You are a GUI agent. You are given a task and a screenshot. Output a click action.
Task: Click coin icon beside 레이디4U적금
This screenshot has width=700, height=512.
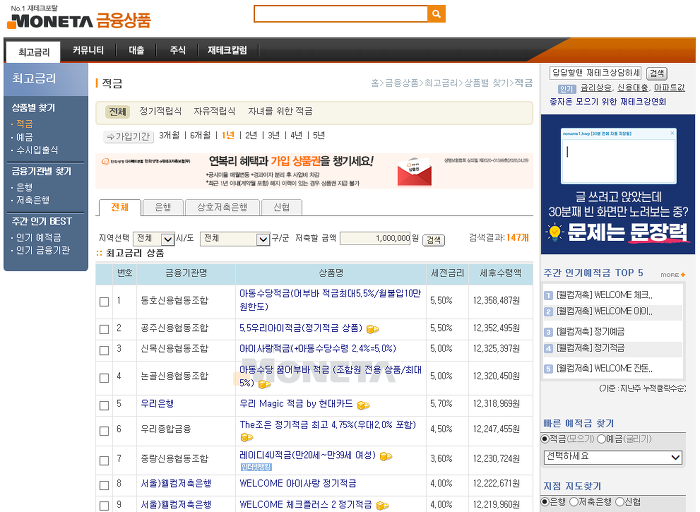pos(386,456)
